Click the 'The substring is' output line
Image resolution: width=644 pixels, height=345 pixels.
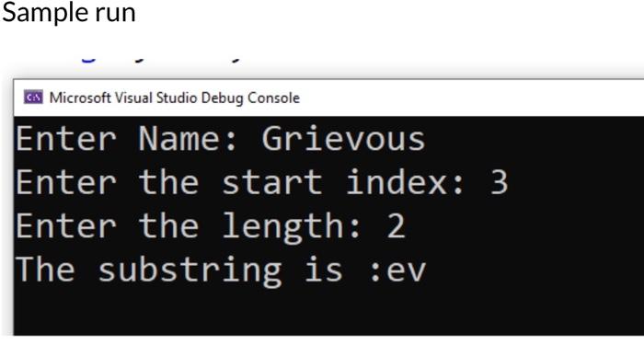coord(221,270)
